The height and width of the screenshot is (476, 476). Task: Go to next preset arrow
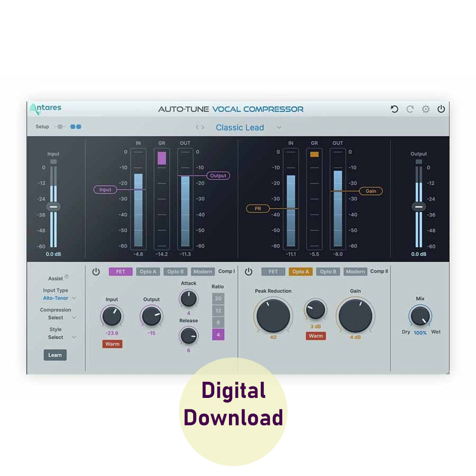pyautogui.click(x=203, y=128)
